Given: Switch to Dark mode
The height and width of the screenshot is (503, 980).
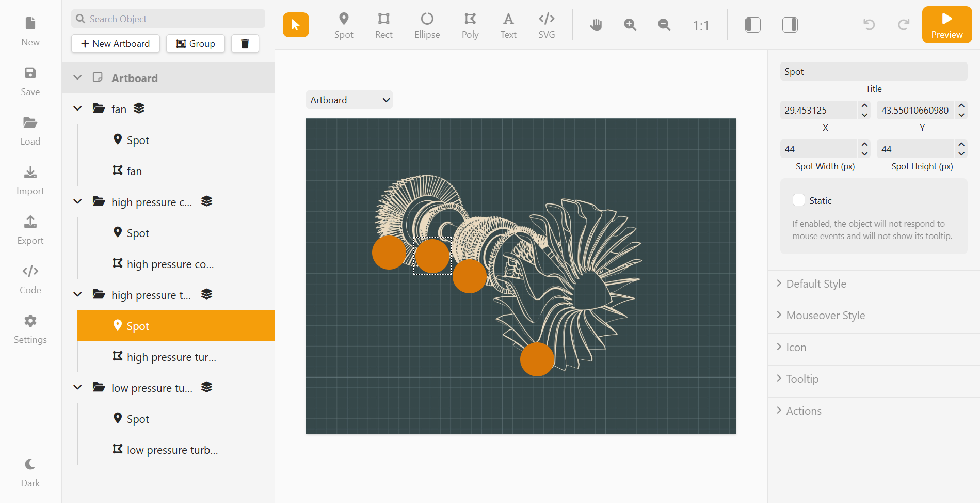Looking at the screenshot, I should point(30,472).
